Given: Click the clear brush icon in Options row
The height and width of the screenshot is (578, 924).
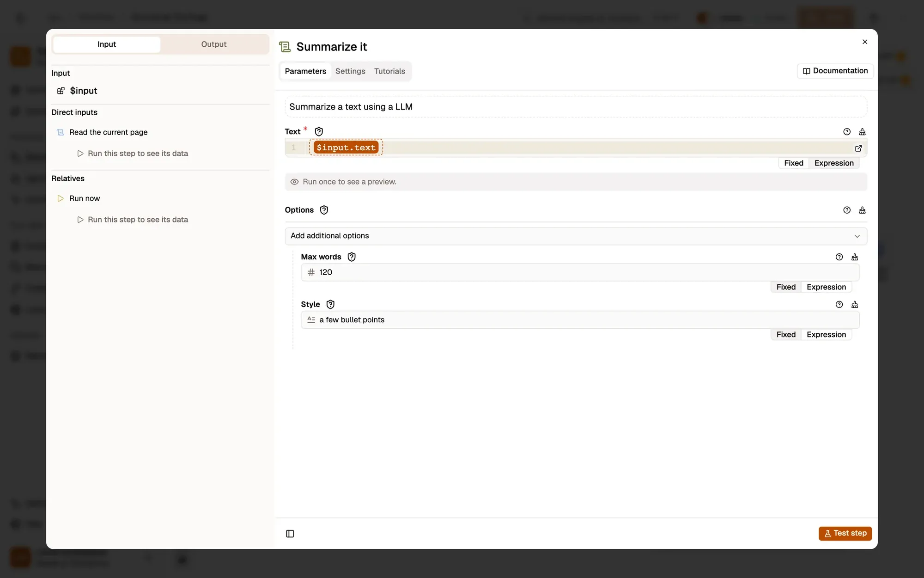Looking at the screenshot, I should 862,210.
